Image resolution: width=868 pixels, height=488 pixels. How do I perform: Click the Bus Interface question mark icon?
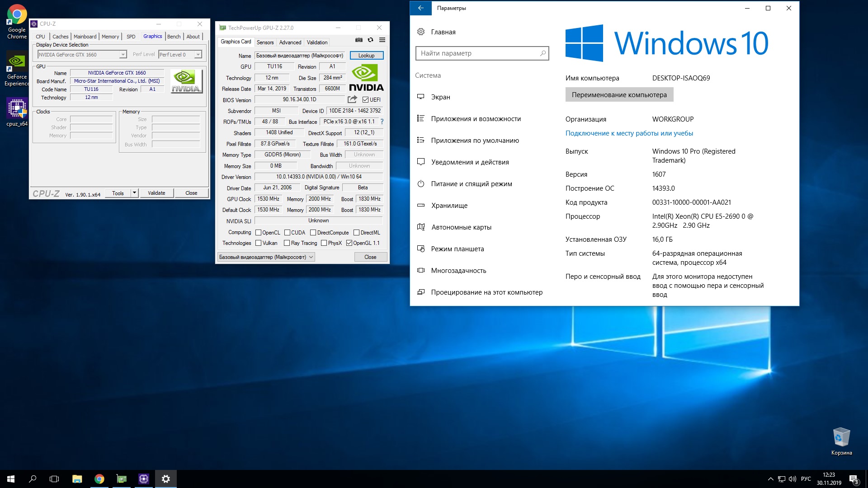click(x=382, y=122)
